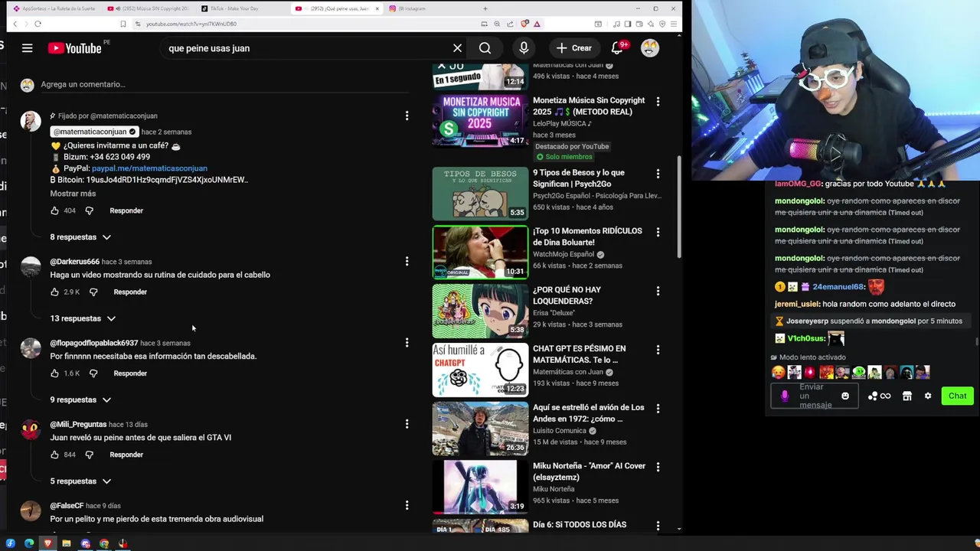The width and height of the screenshot is (980, 551).
Task: Open the YouTube hamburger guide menu
Action: point(27,48)
